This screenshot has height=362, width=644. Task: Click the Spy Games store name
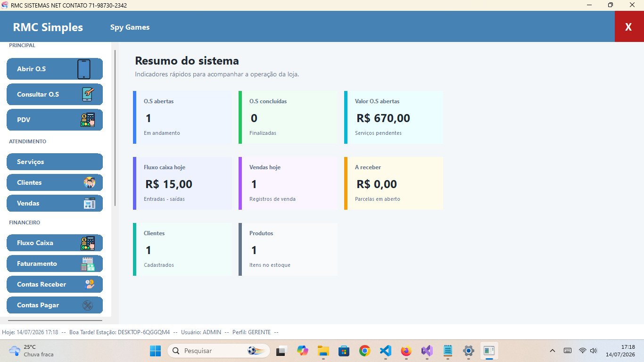(x=130, y=27)
